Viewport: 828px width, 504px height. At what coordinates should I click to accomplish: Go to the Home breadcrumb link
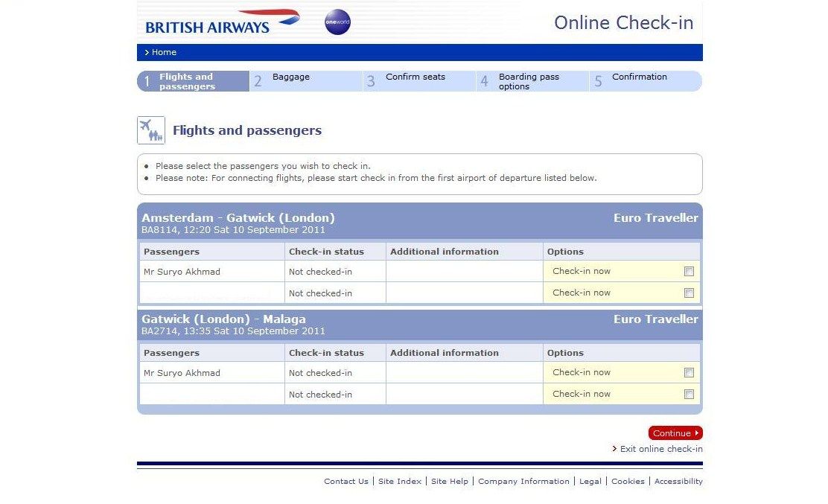164,52
